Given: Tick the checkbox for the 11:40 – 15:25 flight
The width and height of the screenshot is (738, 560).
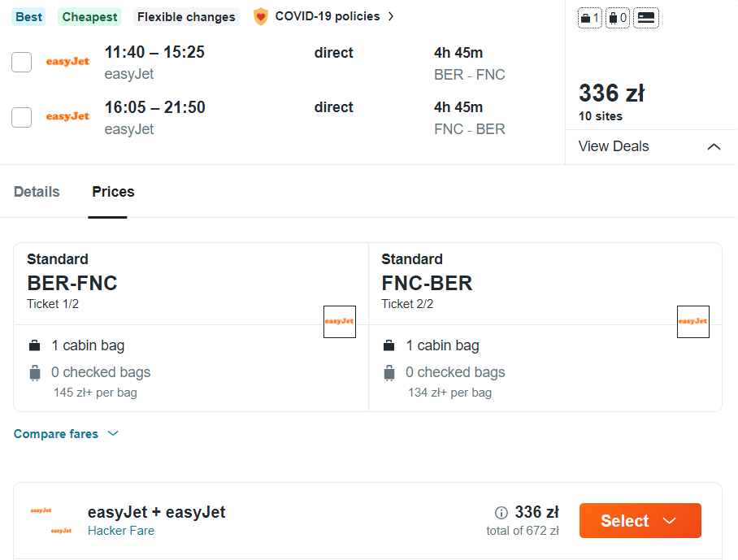Looking at the screenshot, I should click(x=22, y=63).
